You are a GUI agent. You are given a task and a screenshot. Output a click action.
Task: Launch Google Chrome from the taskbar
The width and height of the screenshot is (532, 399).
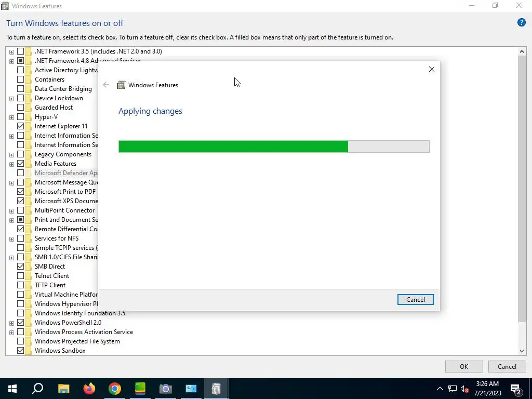point(115,389)
